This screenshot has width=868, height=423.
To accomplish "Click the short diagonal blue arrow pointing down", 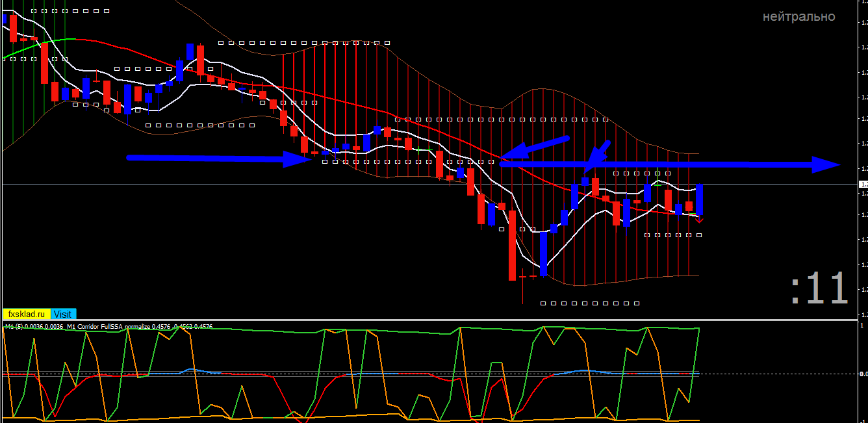I will tap(598, 156).
